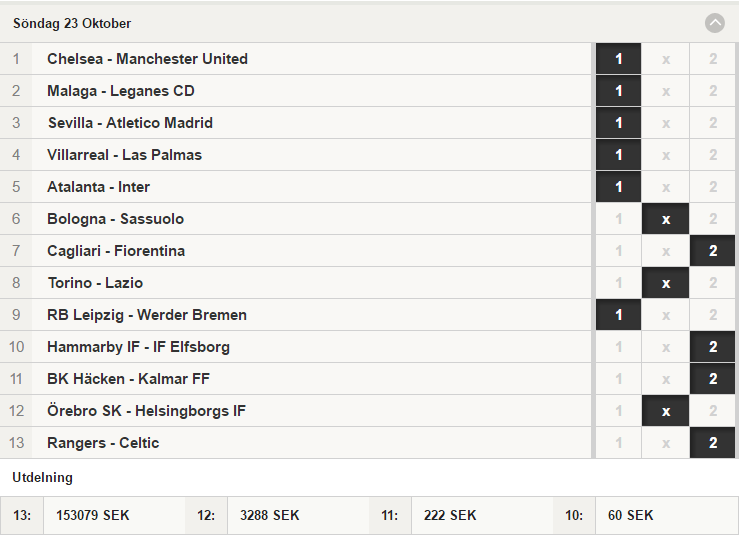The width and height of the screenshot is (739, 535).
Task: Toggle the 2 pick for Cagliari - Fiorentina
Action: click(713, 251)
